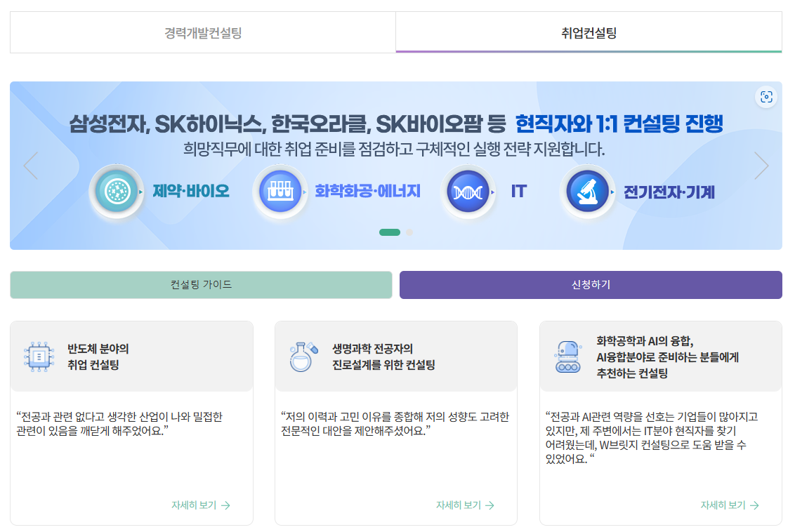Click the 신청하기 apply button
795x532 pixels.
[591, 285]
